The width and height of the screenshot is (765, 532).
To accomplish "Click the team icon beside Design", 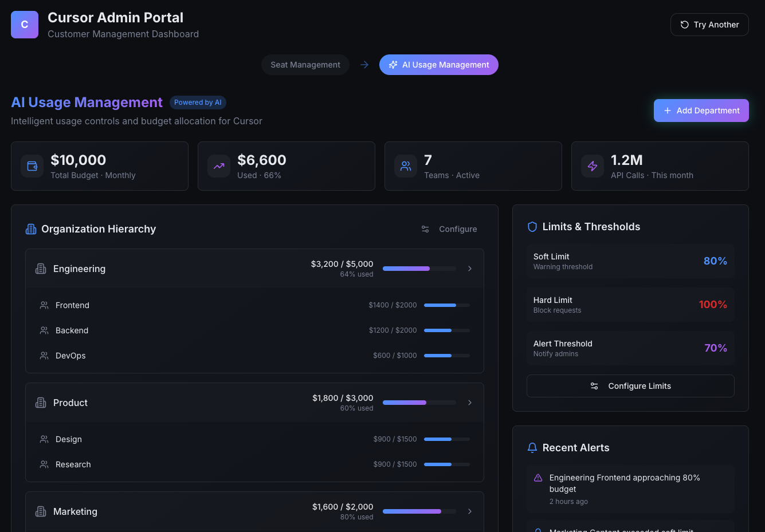I will (x=44, y=439).
